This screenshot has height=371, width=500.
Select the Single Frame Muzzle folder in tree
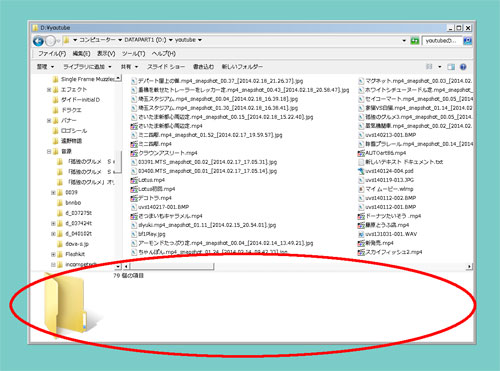88,79
